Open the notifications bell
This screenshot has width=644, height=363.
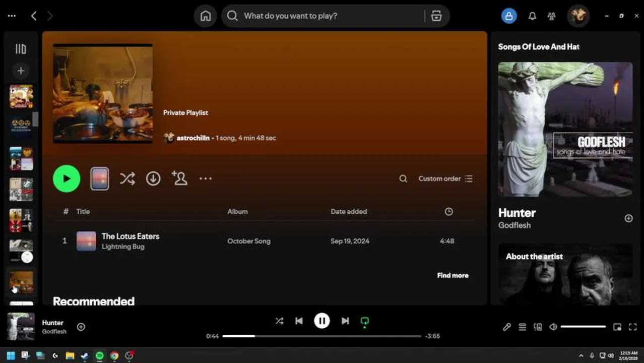click(x=532, y=16)
